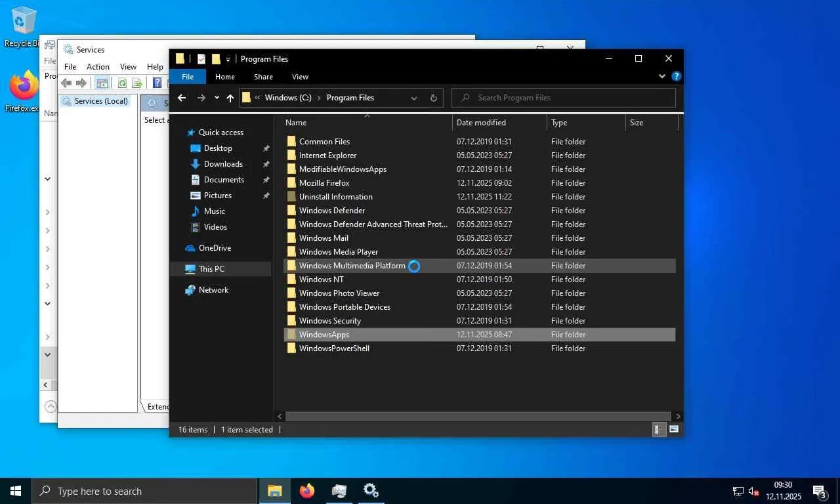Switch Explorer to Details view in status bar
The height and width of the screenshot is (504, 840).
click(658, 429)
